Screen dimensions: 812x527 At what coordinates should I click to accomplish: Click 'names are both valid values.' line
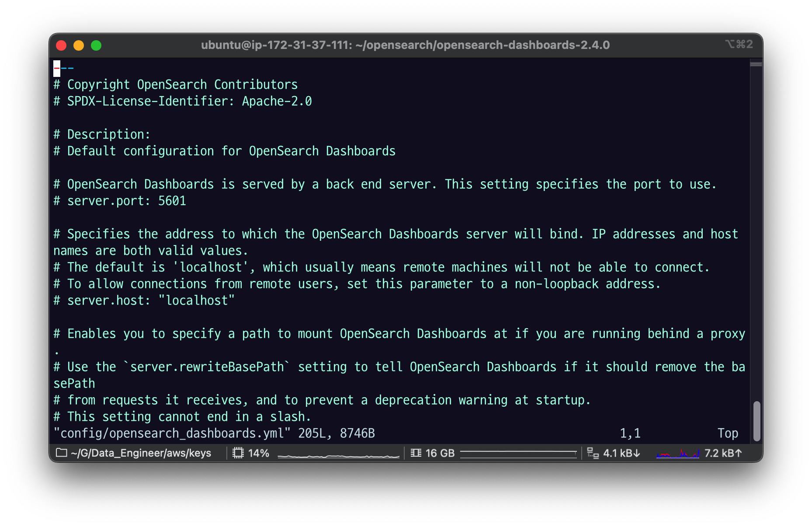pos(151,250)
